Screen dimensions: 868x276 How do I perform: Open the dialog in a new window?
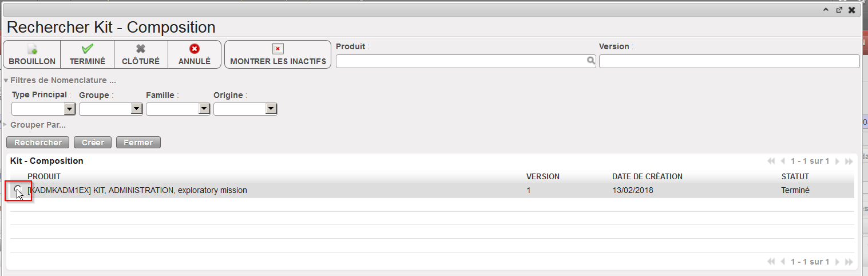click(839, 10)
